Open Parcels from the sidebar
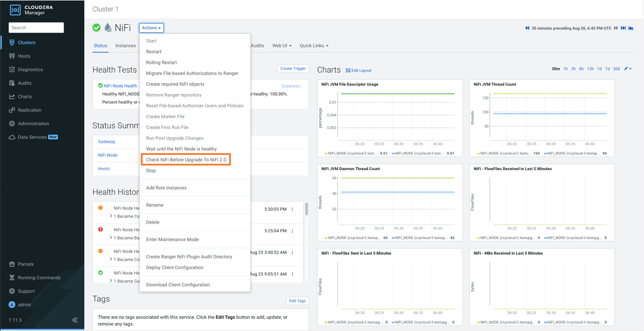Image resolution: width=644 pixels, height=331 pixels. coord(25,264)
